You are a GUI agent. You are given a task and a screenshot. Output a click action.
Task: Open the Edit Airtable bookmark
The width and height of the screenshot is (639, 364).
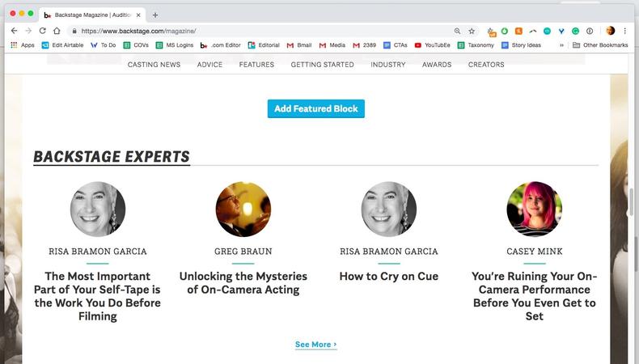[x=62, y=45]
